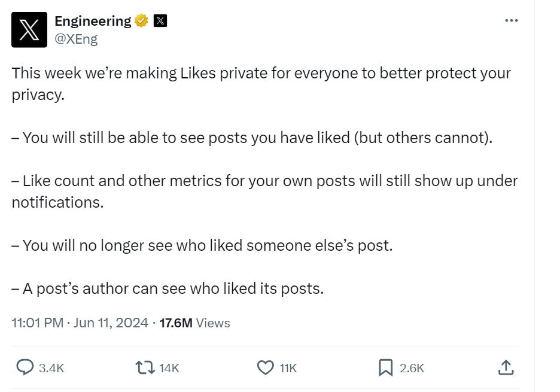The height and width of the screenshot is (392, 560).
Task: Click the repost arrows icon
Action: tap(145, 367)
